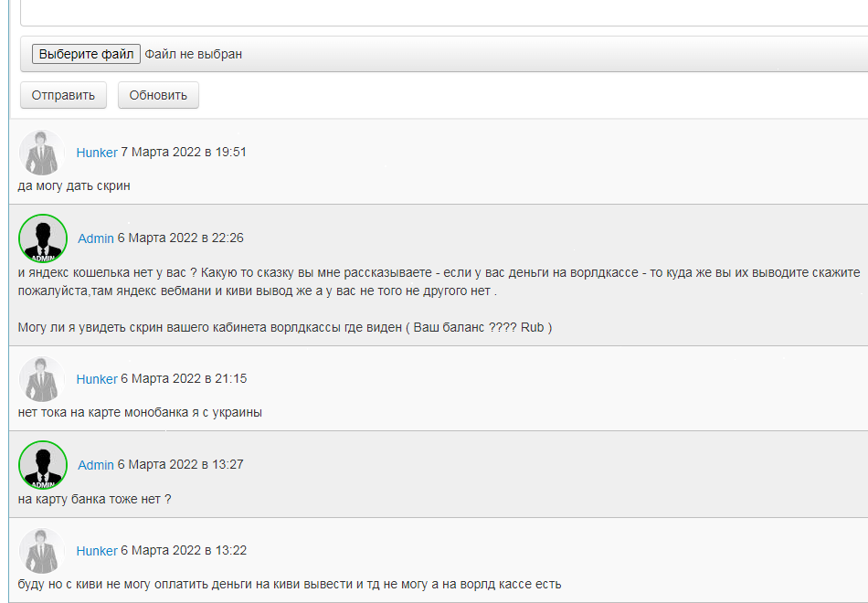Click Admin's avatar on the 22:26 message
Screen dimensions: 868x603
pyautogui.click(x=42, y=238)
